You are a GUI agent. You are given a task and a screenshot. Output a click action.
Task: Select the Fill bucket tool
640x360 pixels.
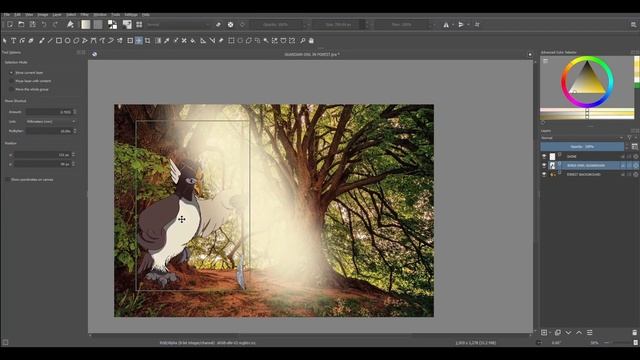point(193,41)
